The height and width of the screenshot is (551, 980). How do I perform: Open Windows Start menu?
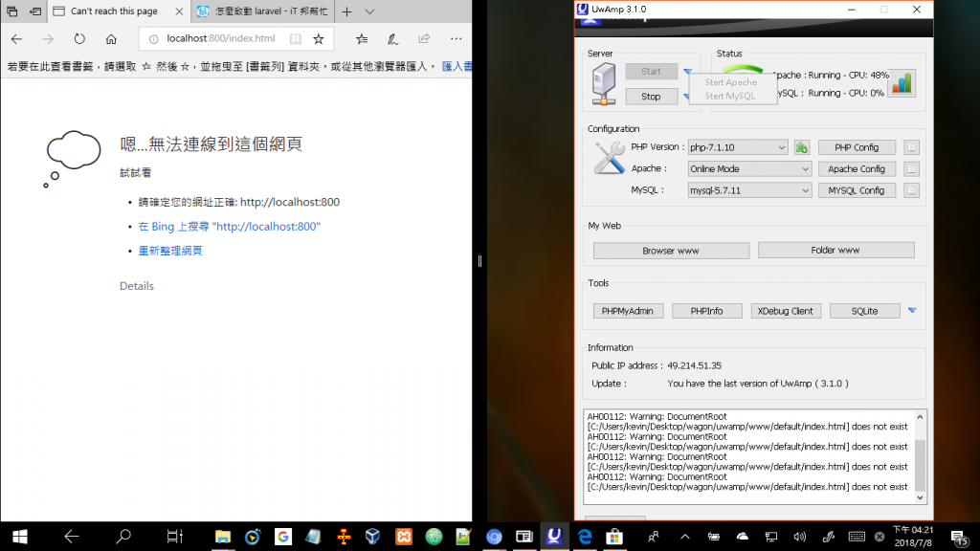click(19, 536)
